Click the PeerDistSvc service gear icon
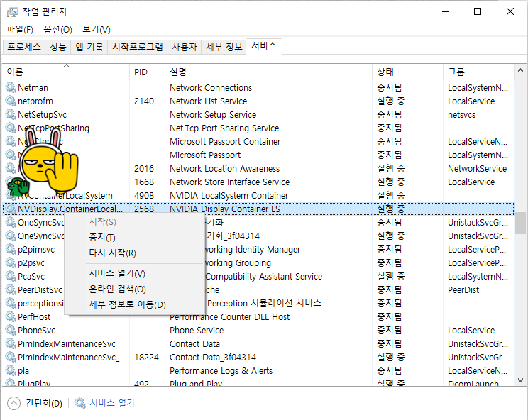This screenshot has height=420, width=528. (11, 289)
